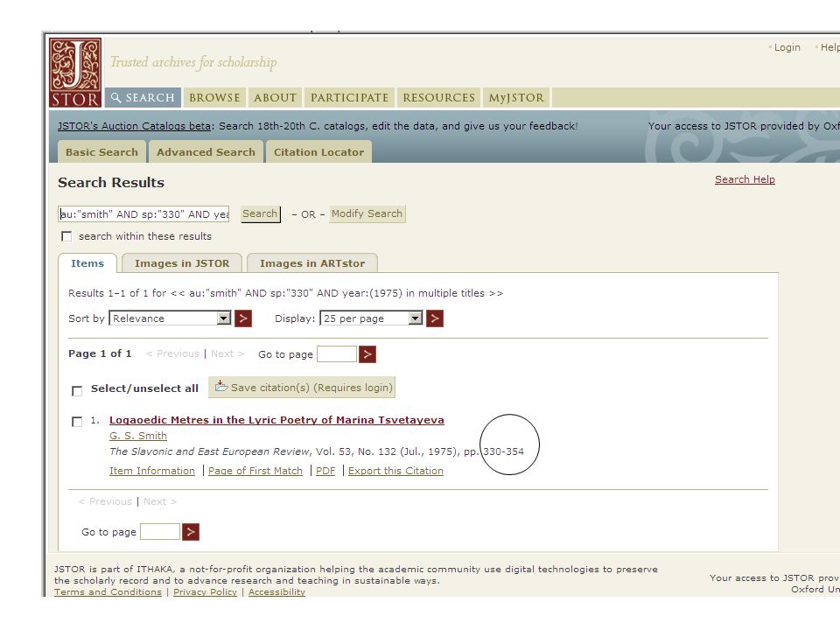The image size is (840, 630).
Task: Click page range text '330-354'
Action: [503, 451]
